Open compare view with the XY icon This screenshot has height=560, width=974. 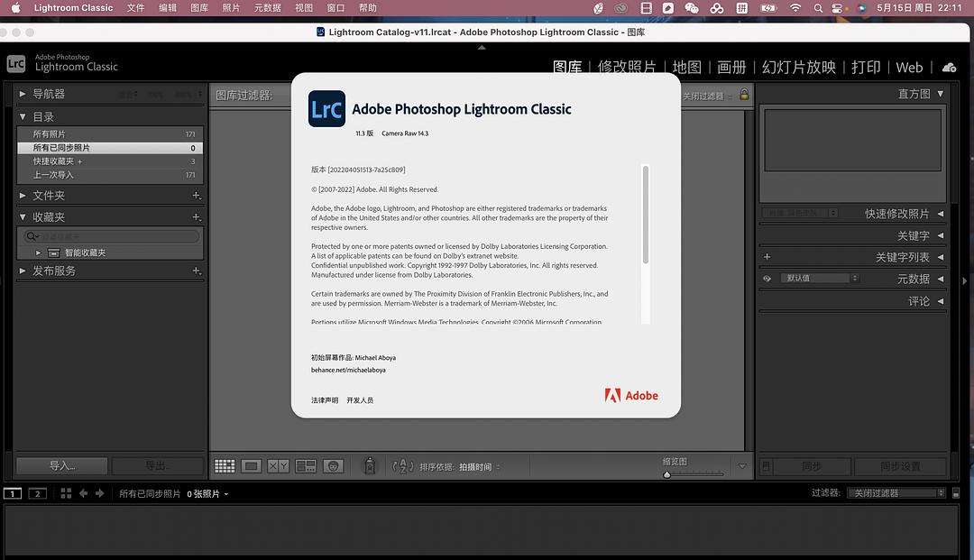[278, 465]
